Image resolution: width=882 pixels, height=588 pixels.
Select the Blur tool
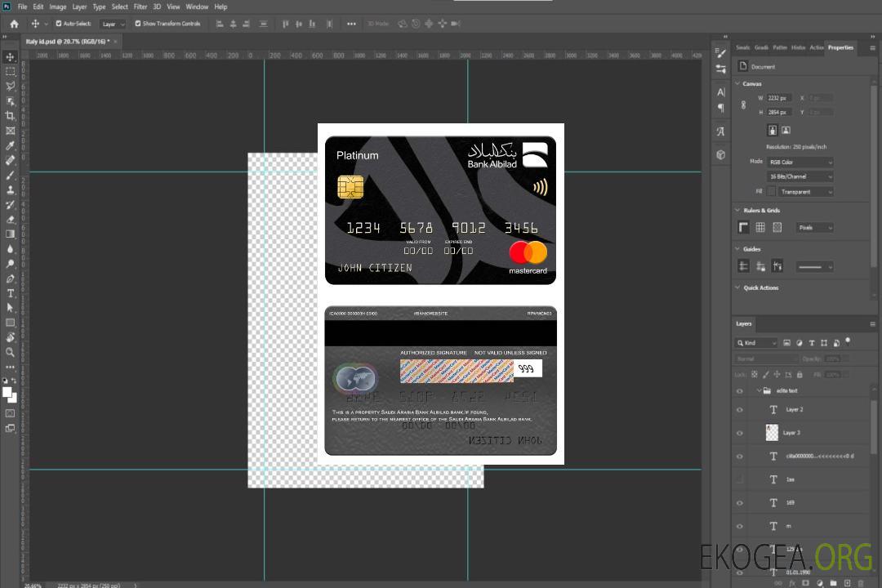pos(10,249)
